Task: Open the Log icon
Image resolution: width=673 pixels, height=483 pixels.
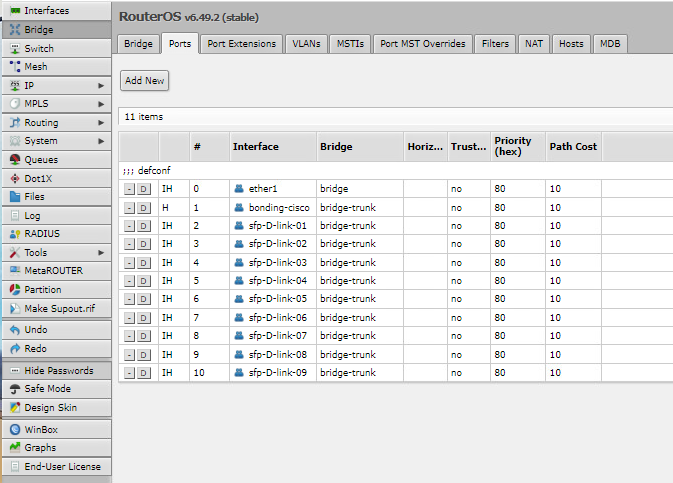Action: pos(15,216)
